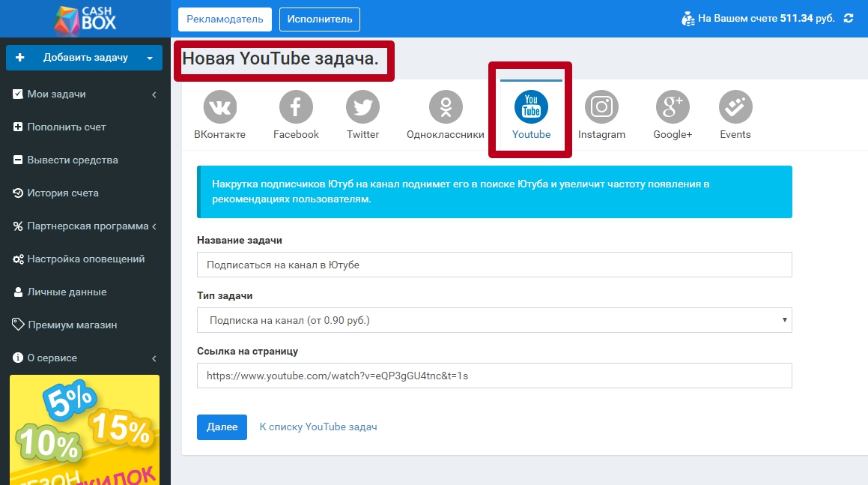Open История счета menu item
The image size is (868, 485).
pyautogui.click(x=85, y=193)
